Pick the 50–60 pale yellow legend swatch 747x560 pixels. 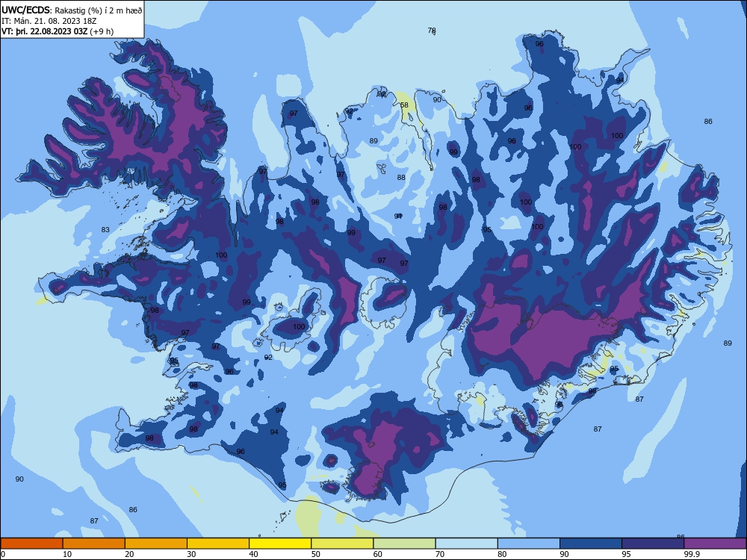342,544
